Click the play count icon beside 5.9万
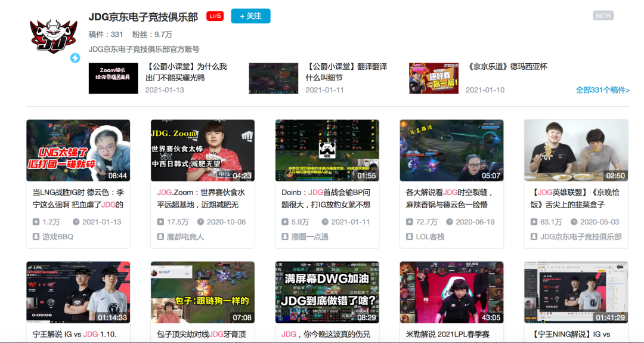The width and height of the screenshot is (644, 343). click(284, 222)
